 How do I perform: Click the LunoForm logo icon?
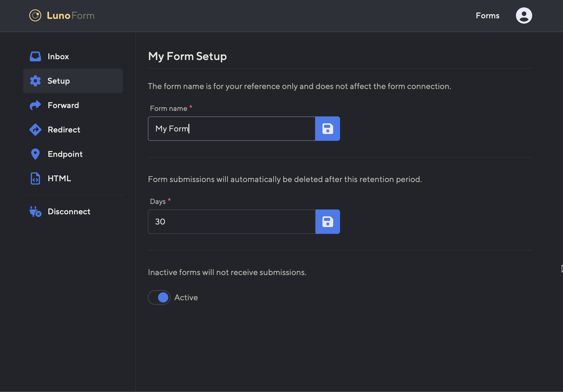pyautogui.click(x=35, y=16)
